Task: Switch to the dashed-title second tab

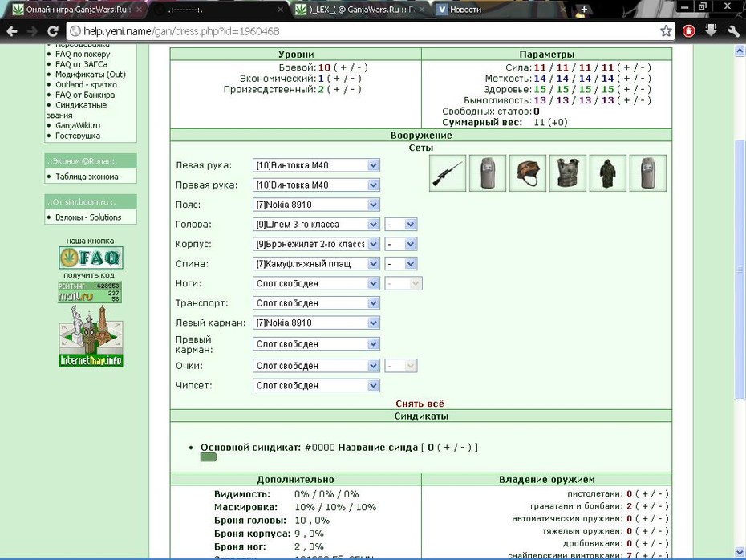Action: (219, 10)
